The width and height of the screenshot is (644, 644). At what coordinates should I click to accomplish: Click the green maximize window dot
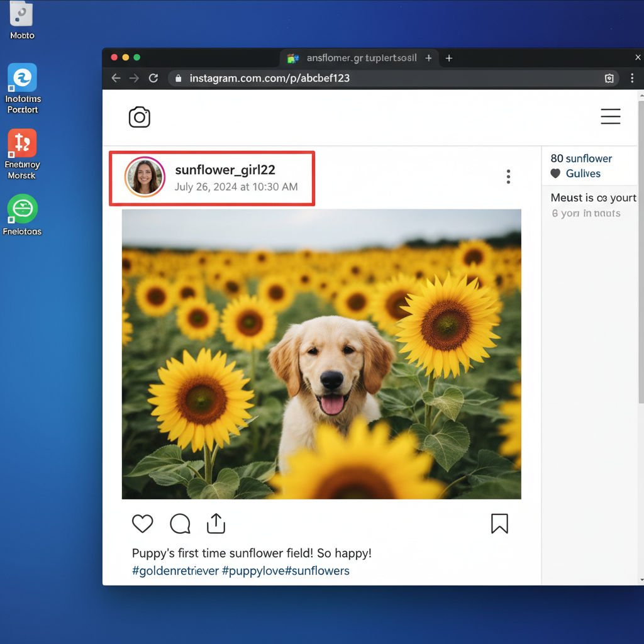coord(136,57)
